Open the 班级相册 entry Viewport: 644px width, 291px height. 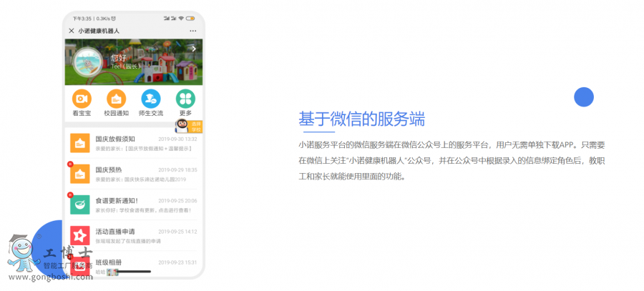(x=134, y=265)
